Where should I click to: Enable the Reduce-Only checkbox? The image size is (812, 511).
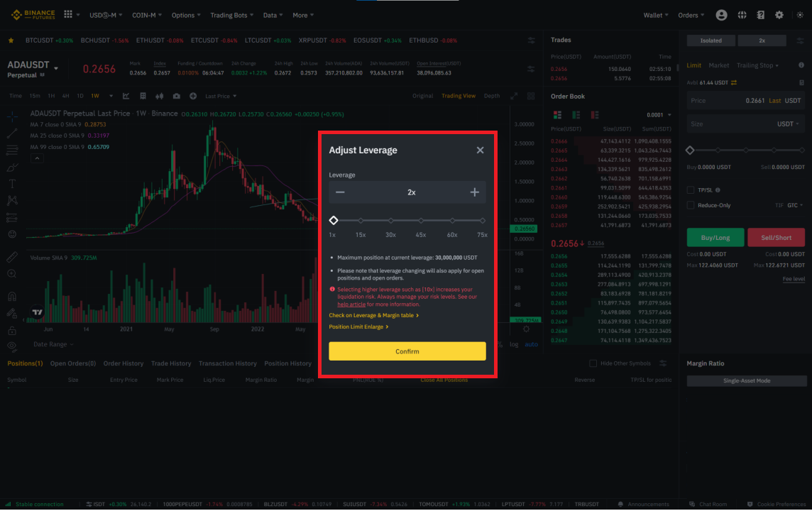pos(691,205)
